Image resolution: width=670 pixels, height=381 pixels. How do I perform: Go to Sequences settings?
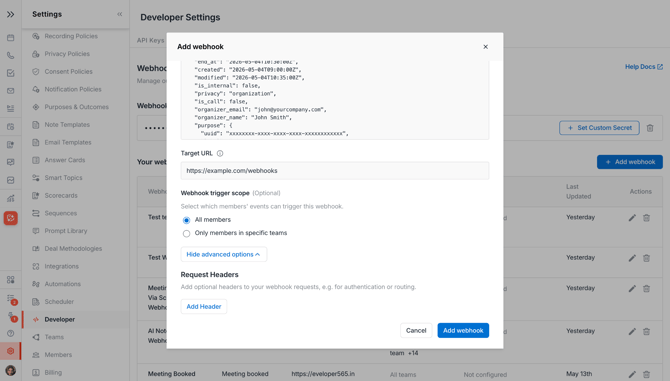tap(61, 213)
